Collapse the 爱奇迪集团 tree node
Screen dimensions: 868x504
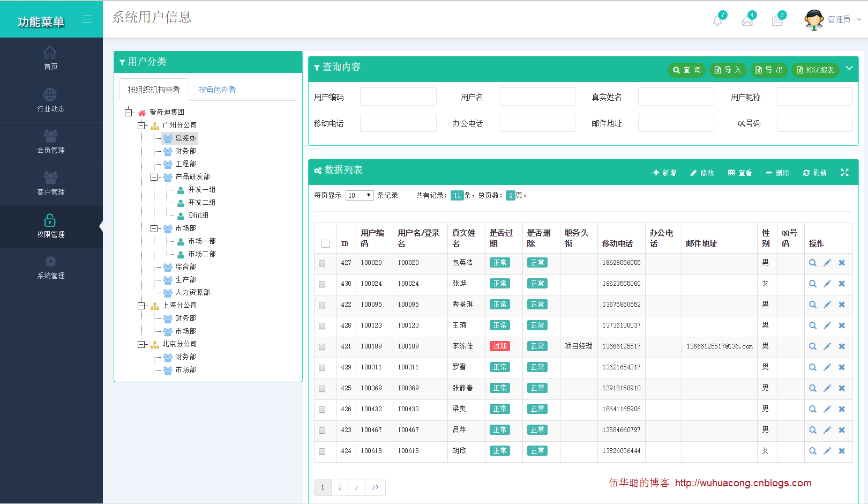(127, 112)
